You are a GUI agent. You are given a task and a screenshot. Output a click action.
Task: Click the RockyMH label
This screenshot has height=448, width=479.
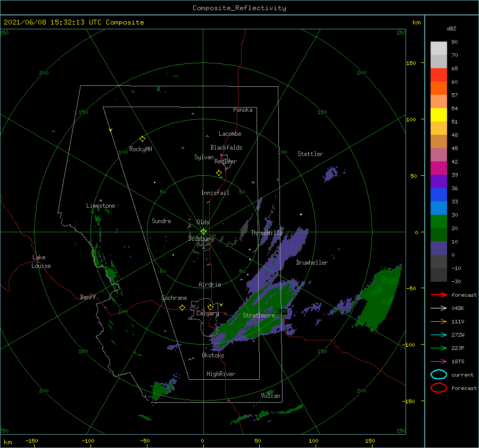141,149
